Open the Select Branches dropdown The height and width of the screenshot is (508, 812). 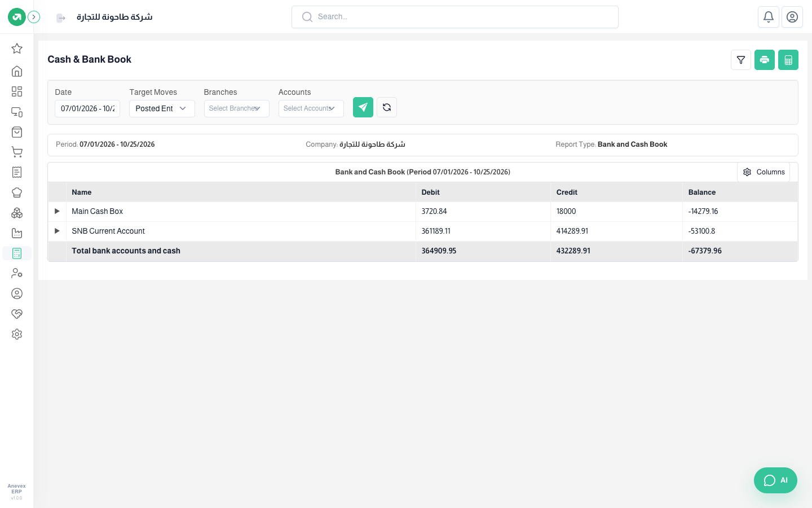[x=236, y=108]
